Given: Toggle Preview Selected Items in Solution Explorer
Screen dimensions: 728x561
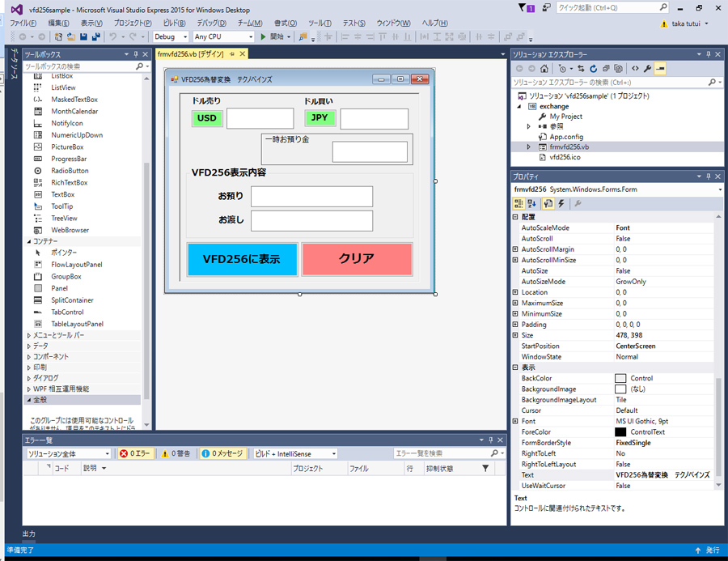Looking at the screenshot, I should [660, 69].
